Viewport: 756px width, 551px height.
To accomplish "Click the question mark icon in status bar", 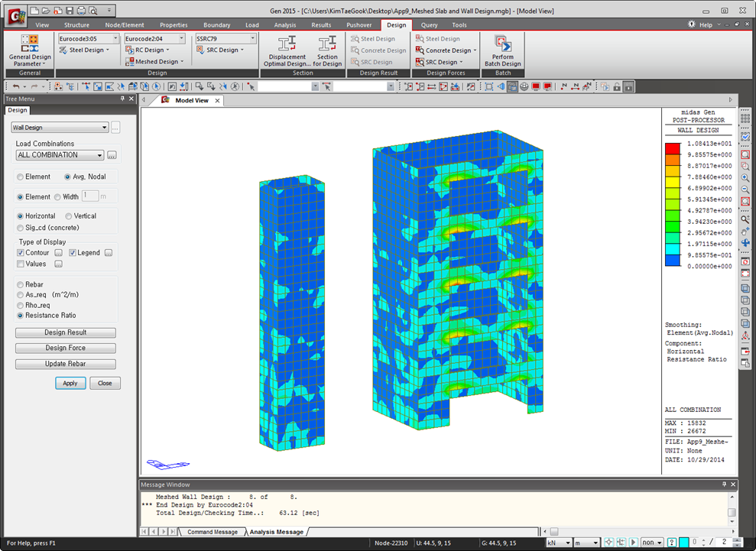I will coord(672,543).
